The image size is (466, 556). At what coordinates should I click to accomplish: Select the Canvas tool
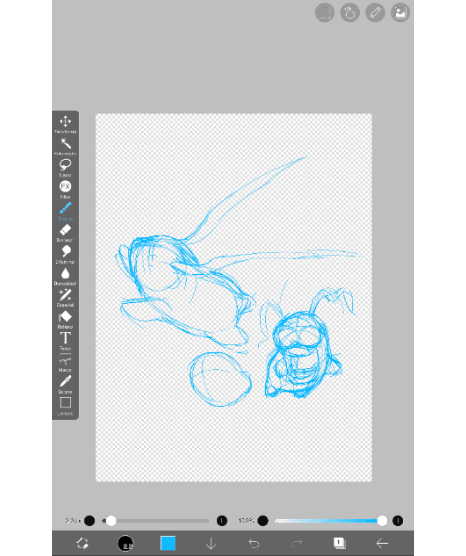[x=65, y=406]
